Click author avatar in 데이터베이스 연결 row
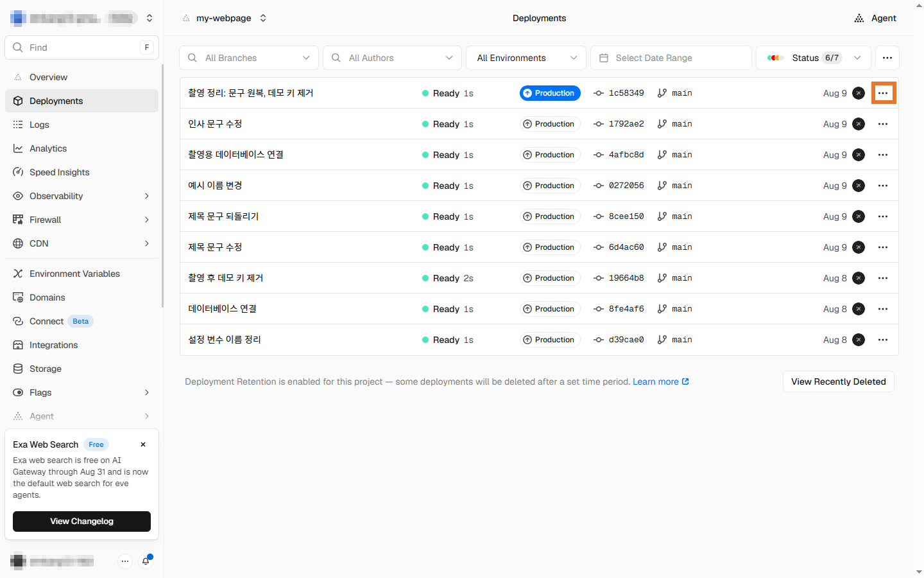 point(859,309)
